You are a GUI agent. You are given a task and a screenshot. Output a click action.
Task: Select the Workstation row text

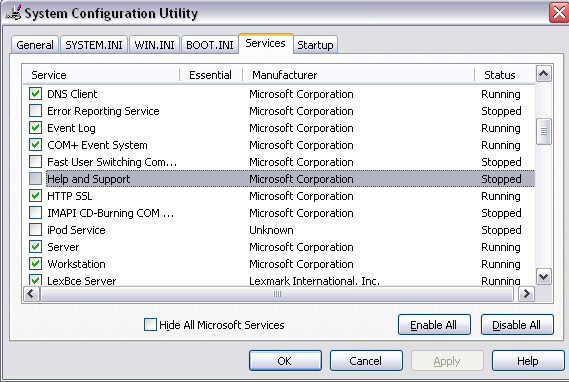tap(76, 264)
